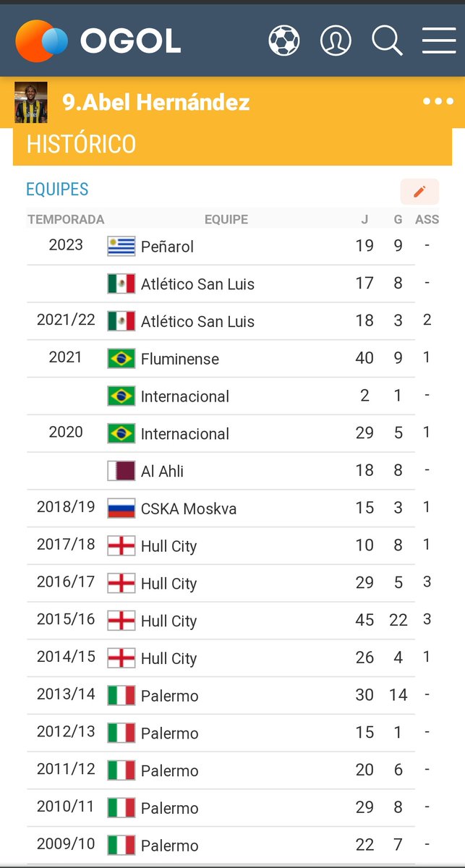Click the orange pencil edit icon
Viewport: 465px width, 868px height.
coord(419,192)
